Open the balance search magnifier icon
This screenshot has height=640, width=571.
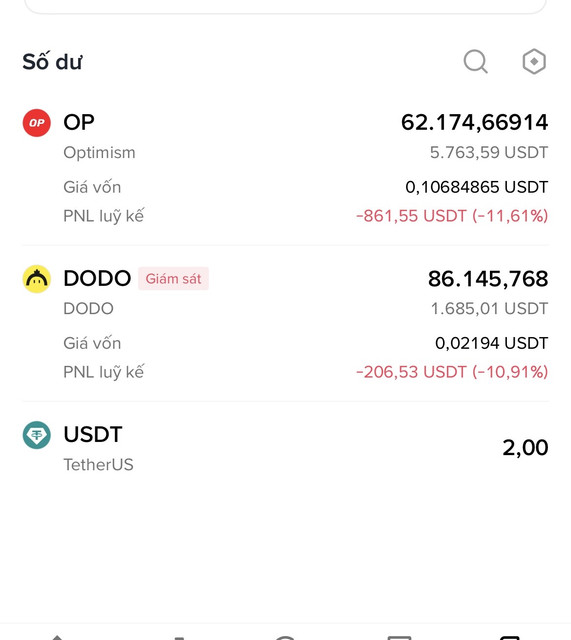point(475,62)
